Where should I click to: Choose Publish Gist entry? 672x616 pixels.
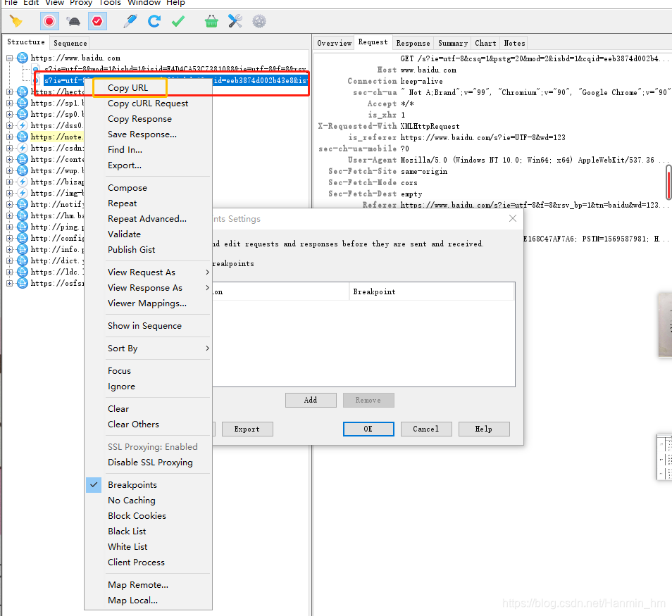[x=131, y=249]
